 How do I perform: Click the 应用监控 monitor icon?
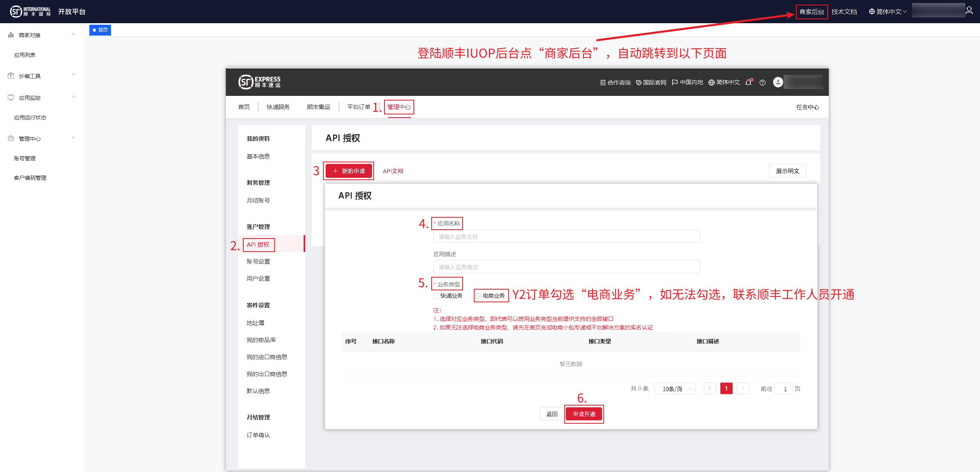point(11,97)
